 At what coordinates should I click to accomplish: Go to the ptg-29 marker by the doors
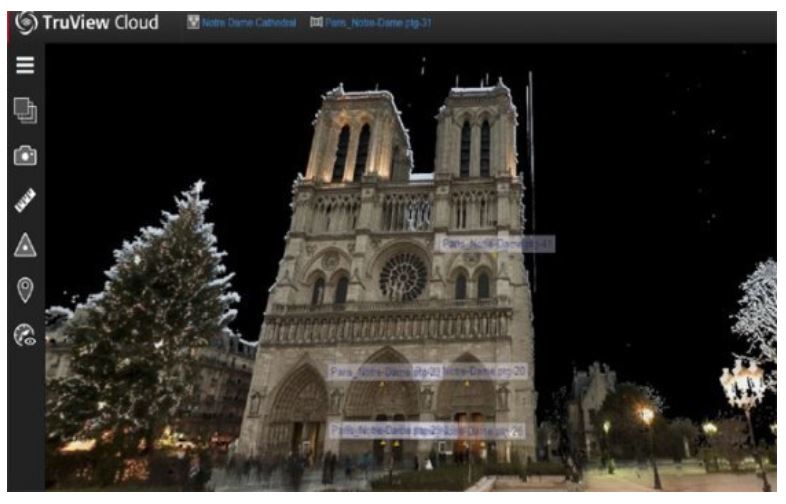(386, 430)
